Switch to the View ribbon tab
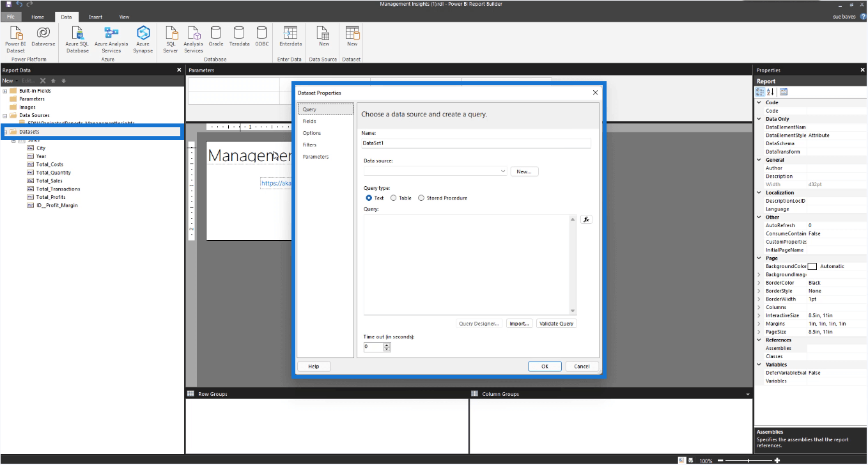The height and width of the screenshot is (465, 868). pos(124,17)
